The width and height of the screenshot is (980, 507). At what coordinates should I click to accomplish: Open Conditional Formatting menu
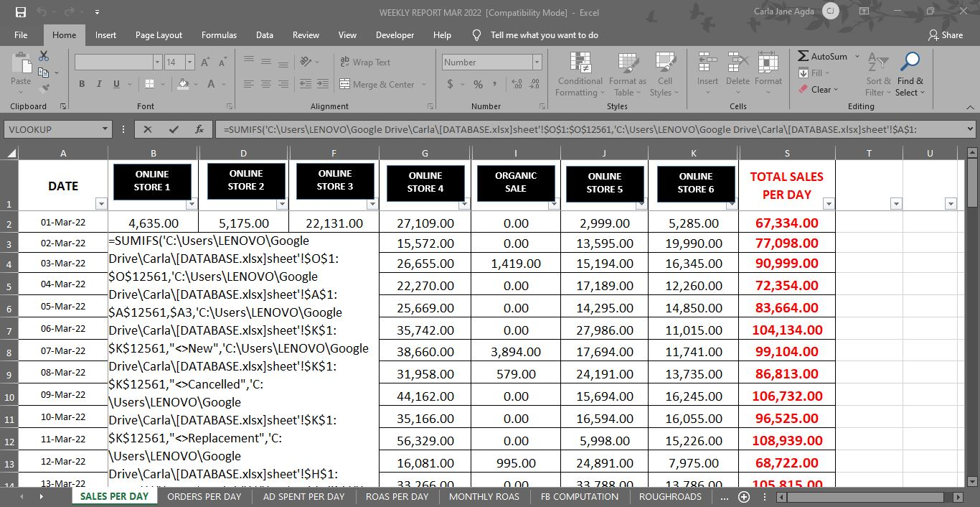580,74
